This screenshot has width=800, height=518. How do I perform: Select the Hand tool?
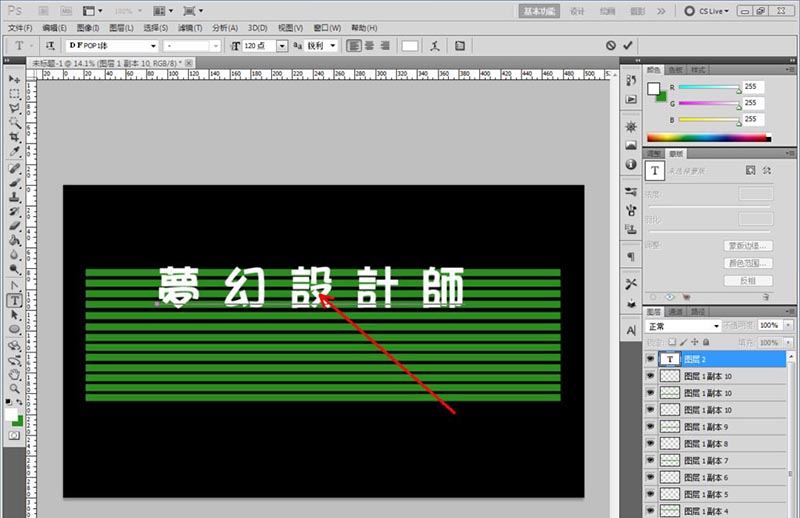point(14,375)
